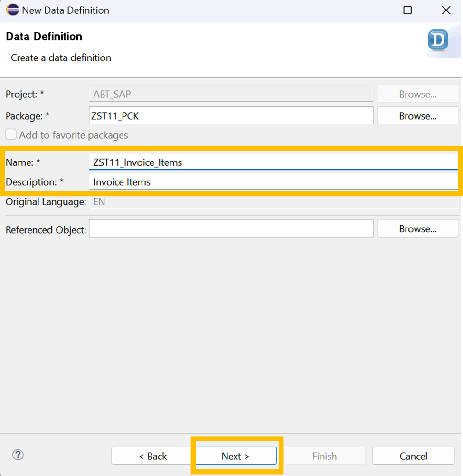463x476 pixels.
Task: Click the Project: label
Action: [x=25, y=94]
